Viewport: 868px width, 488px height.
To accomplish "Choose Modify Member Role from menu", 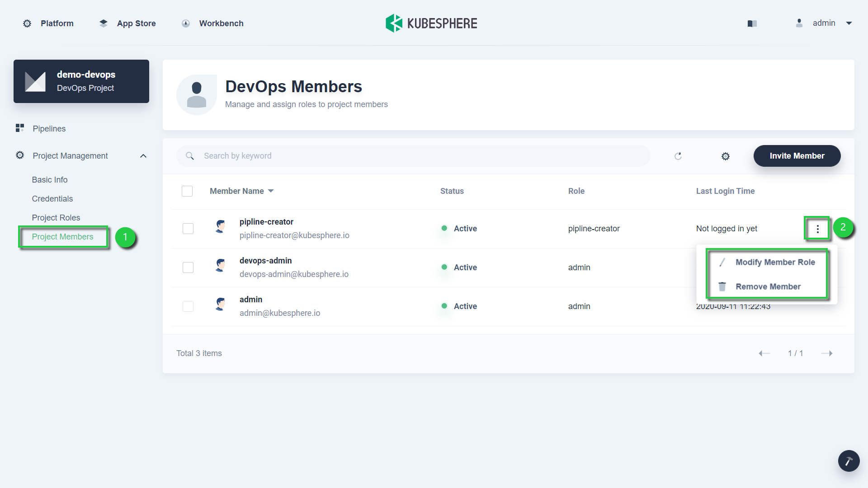I will (775, 262).
